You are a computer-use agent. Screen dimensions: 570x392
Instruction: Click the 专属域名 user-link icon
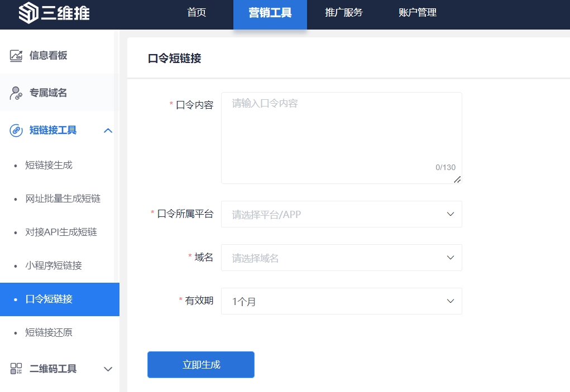coord(16,93)
